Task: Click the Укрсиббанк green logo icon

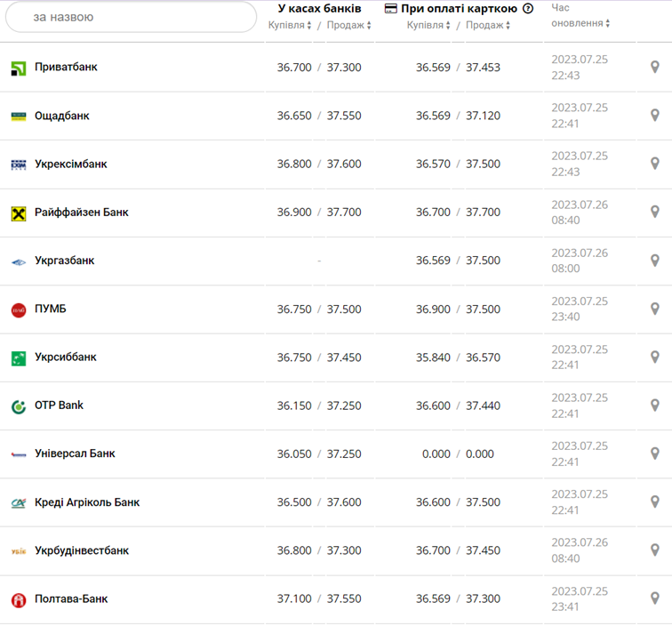Action: (x=19, y=357)
